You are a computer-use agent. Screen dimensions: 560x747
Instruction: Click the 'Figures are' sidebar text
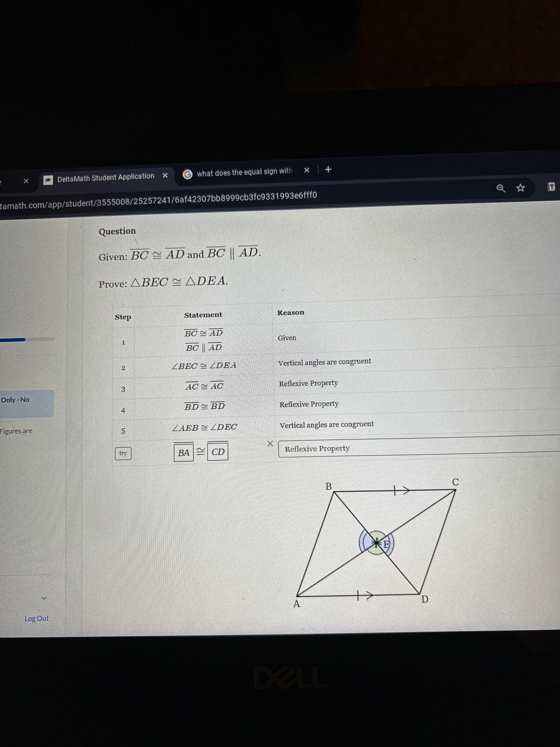pyautogui.click(x=16, y=431)
